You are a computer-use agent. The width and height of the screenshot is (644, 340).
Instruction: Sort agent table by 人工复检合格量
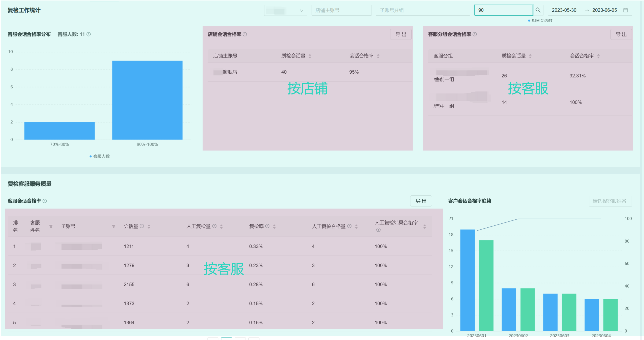click(356, 227)
